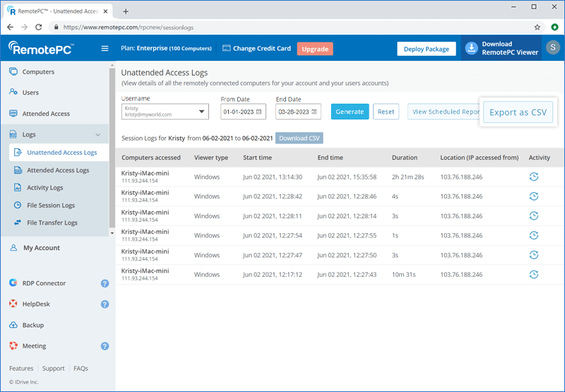Collapse the Logs section chevron
565x392 pixels.
point(97,134)
